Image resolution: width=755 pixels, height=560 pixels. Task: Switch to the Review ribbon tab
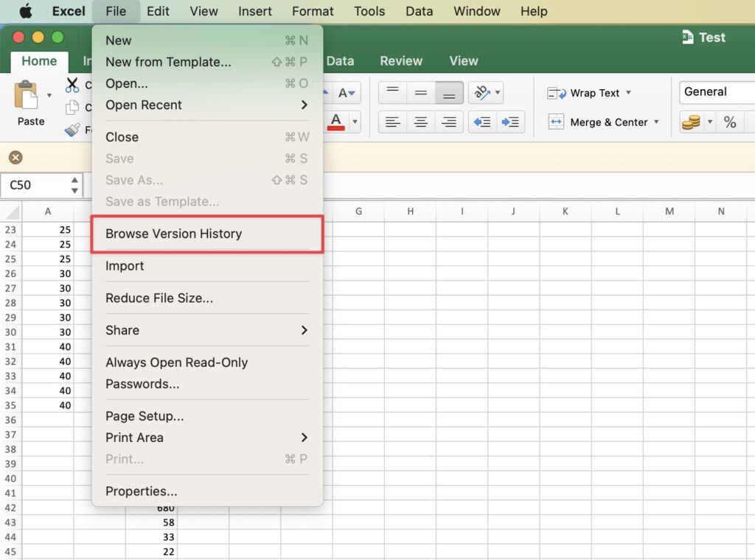tap(401, 60)
